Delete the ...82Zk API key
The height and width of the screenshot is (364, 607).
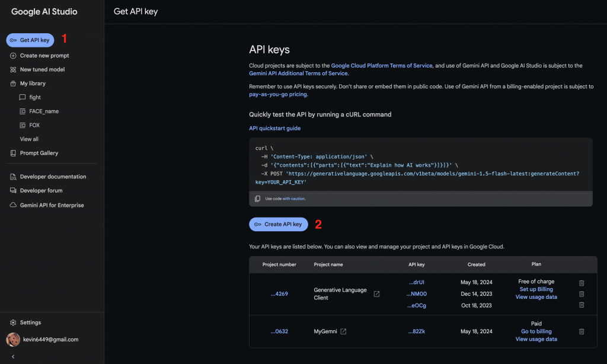pos(582,331)
